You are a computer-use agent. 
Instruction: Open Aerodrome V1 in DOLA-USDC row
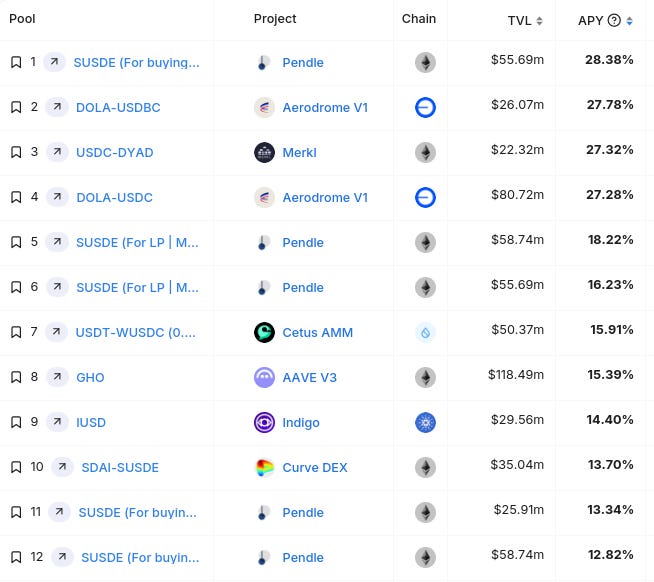(325, 198)
